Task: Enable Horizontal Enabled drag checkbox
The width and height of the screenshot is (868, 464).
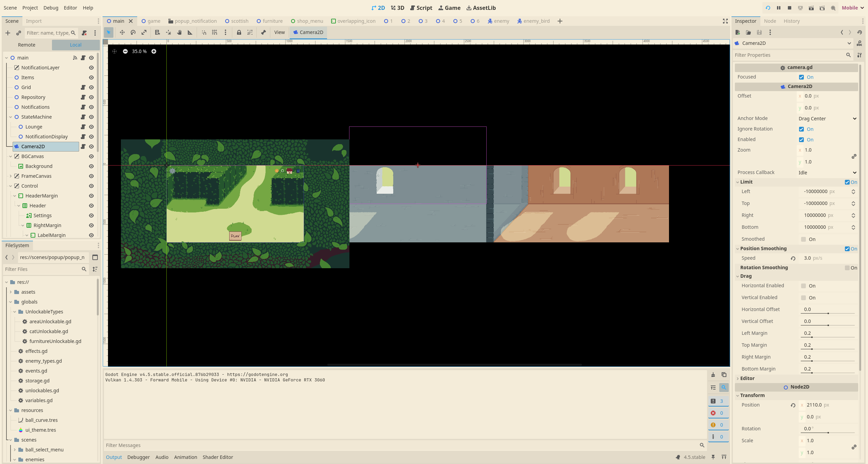Action: [803, 286]
